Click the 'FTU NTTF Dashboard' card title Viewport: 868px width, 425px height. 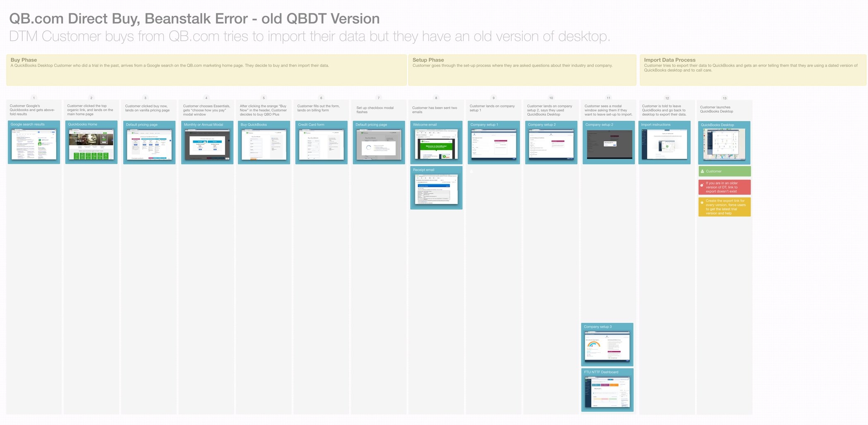(601, 372)
